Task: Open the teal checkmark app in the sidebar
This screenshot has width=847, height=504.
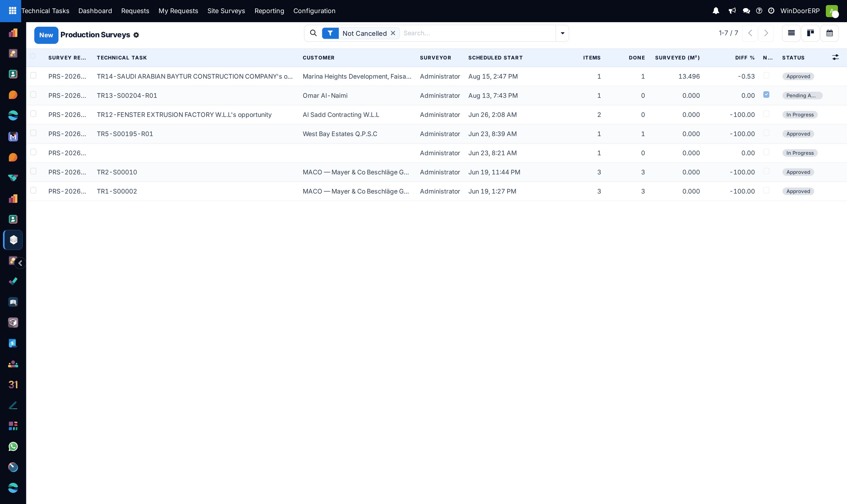Action: tap(13, 281)
